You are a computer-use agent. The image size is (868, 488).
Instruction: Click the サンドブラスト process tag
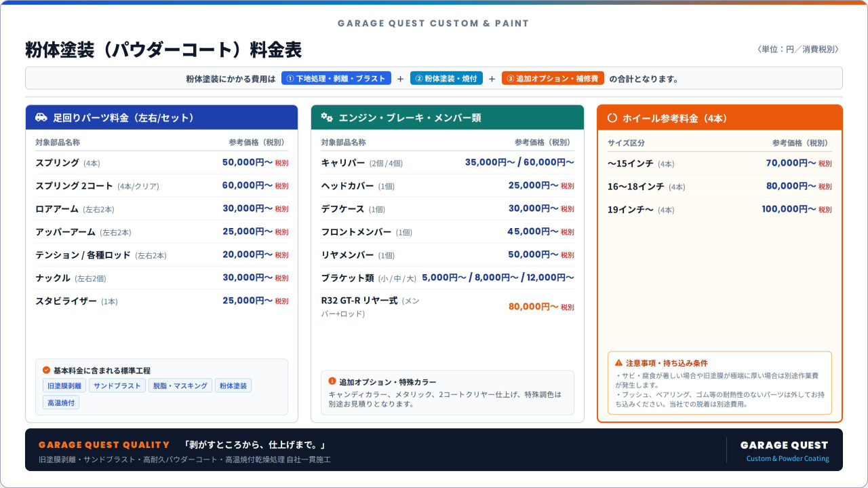click(x=117, y=386)
